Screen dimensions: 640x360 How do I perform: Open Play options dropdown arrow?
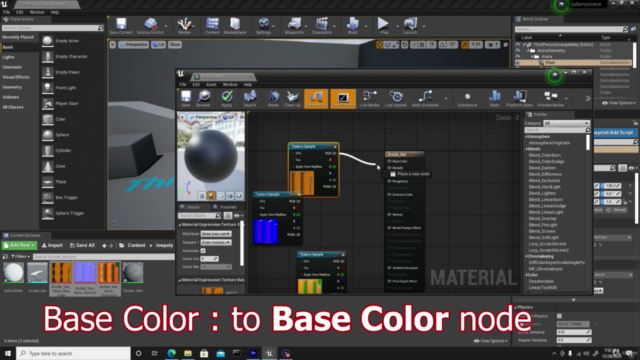[396, 26]
